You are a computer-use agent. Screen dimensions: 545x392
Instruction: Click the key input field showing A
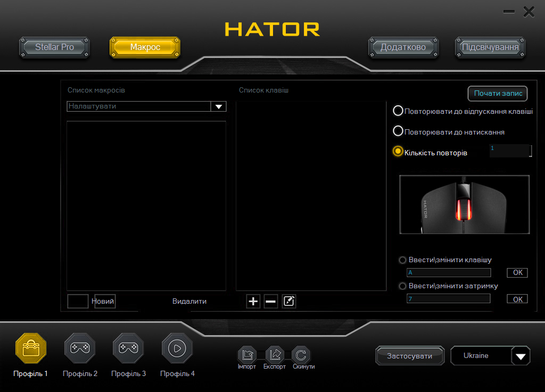click(449, 272)
